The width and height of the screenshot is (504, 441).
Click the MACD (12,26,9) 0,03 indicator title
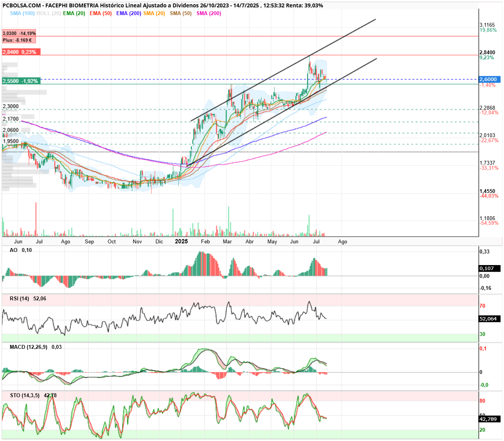[36, 347]
